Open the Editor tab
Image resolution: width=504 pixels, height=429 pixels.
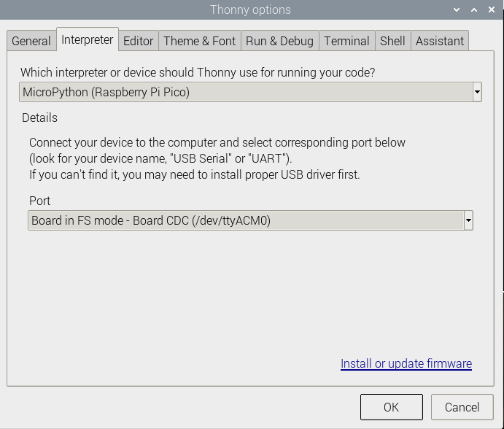pos(138,41)
